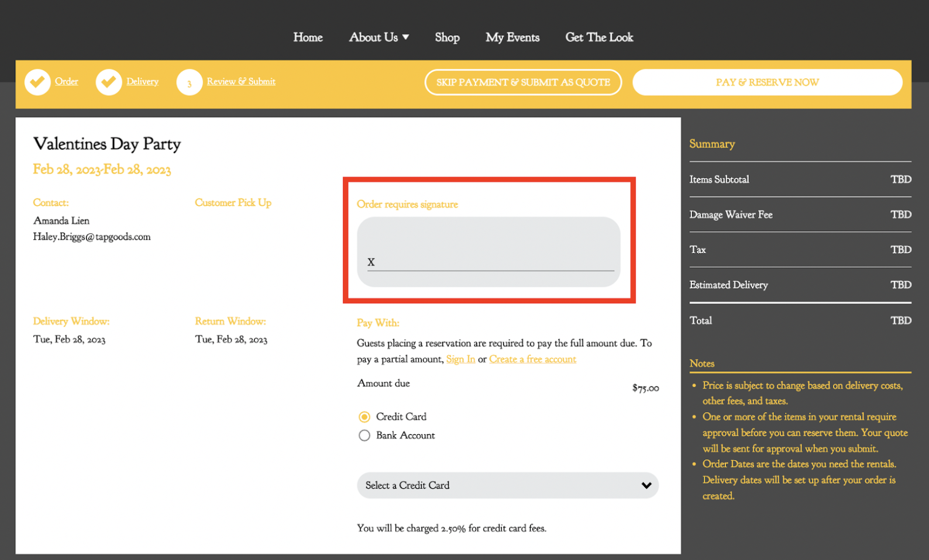Click the Order requires signature label

click(407, 204)
